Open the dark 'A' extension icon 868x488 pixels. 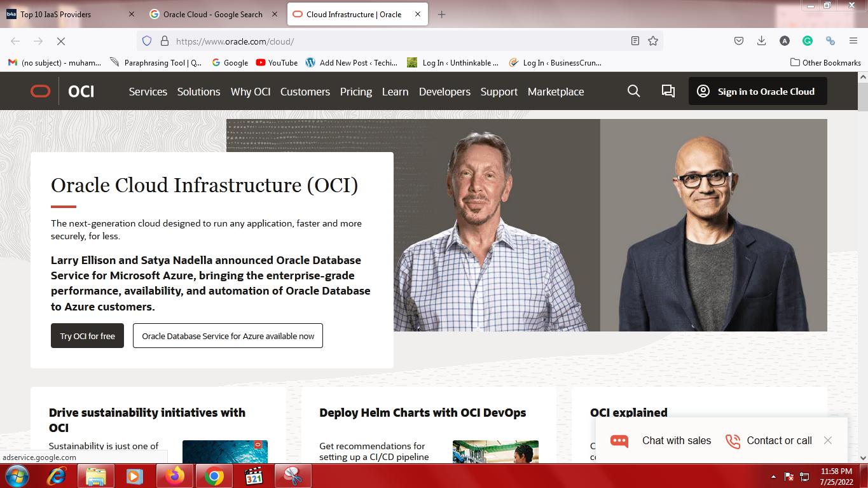pyautogui.click(x=785, y=41)
